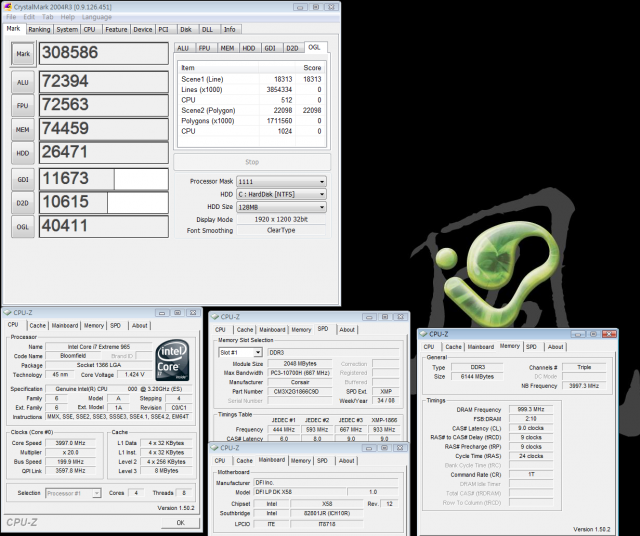Run the ALU benchmark button
Viewport: 640px width, 536px height.
(x=23, y=82)
